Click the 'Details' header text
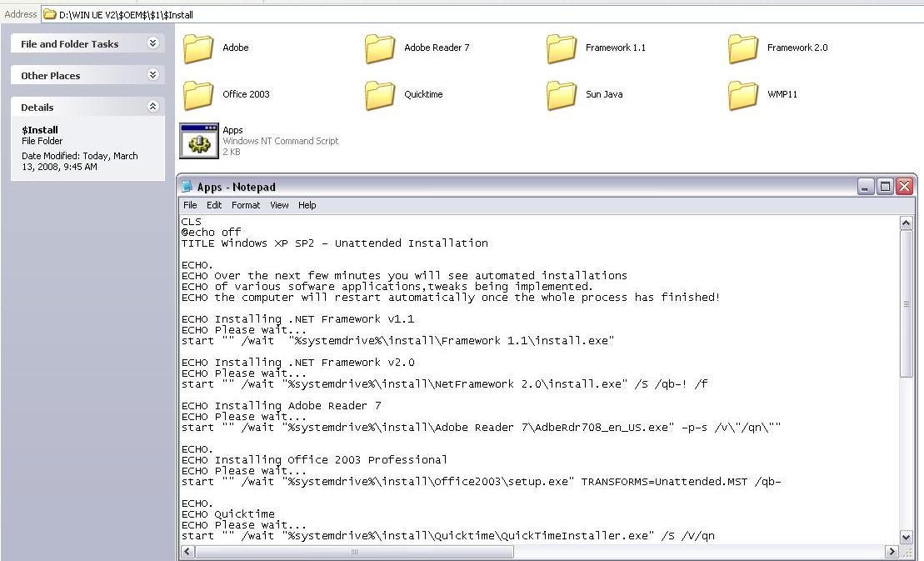Viewport: 924px width, 561px height. point(37,108)
